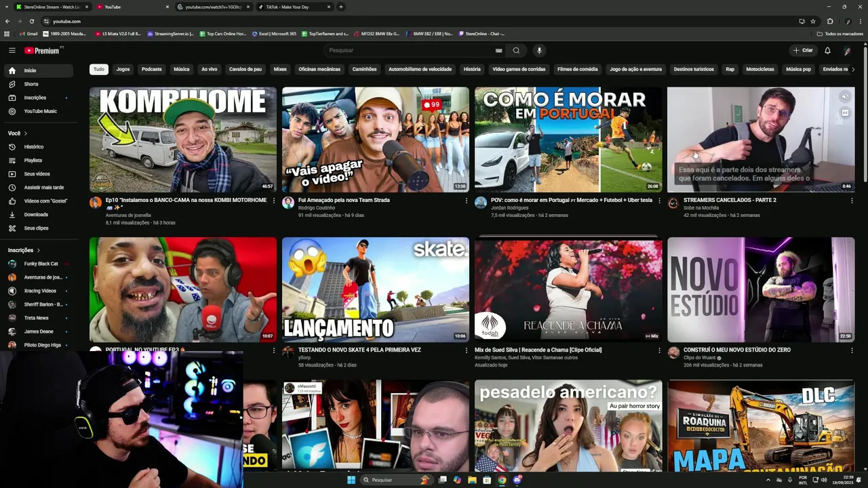Open Xracing Videos subscription channel
Viewport: 868px width, 488px height.
pos(39,291)
